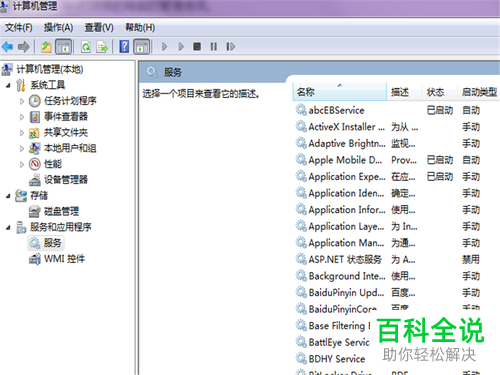
Task: Sort by the 描述 column header
Action: pyautogui.click(x=404, y=92)
